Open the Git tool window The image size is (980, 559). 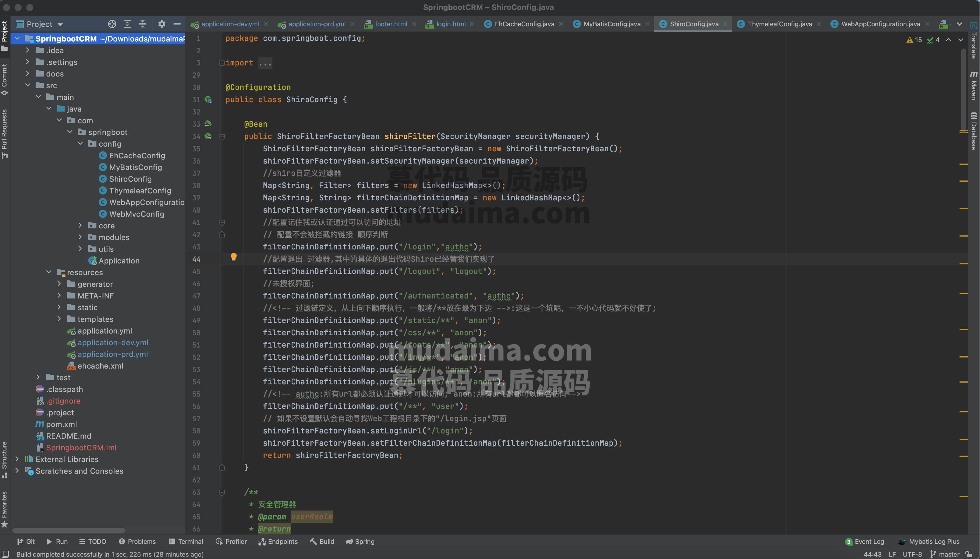point(26,541)
